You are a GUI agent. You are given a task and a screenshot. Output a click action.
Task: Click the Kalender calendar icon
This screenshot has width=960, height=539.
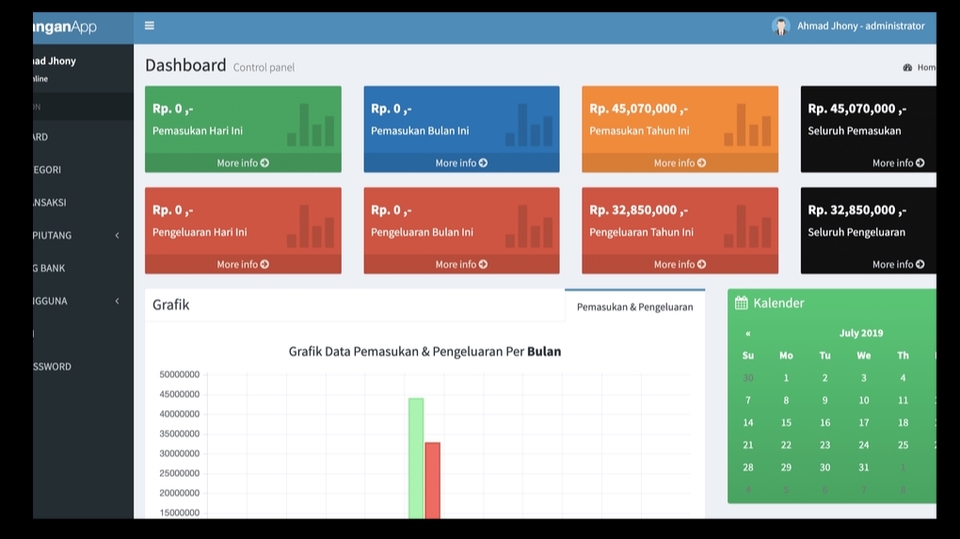tap(741, 303)
